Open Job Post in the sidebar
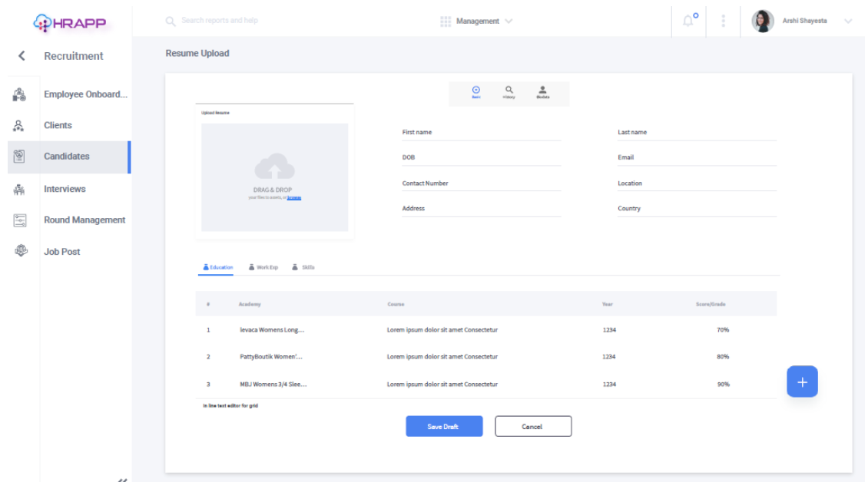The image size is (868, 482). [x=62, y=252]
